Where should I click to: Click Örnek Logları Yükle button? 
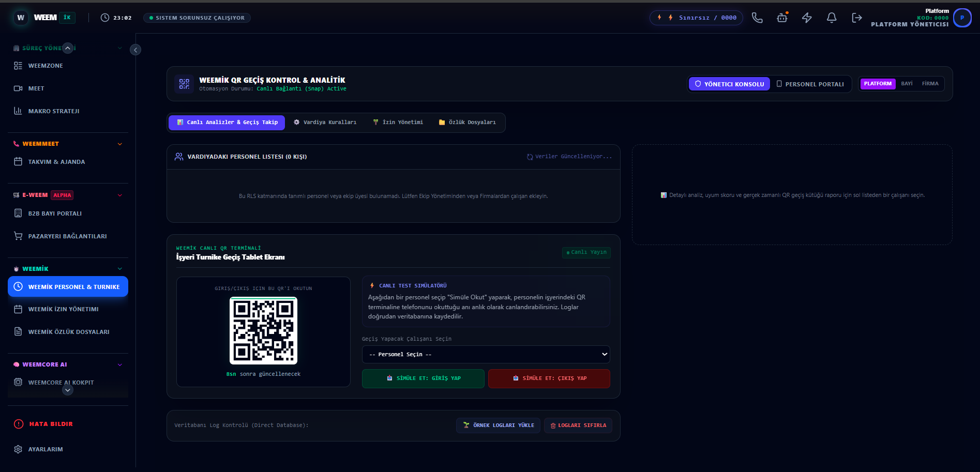click(499, 425)
